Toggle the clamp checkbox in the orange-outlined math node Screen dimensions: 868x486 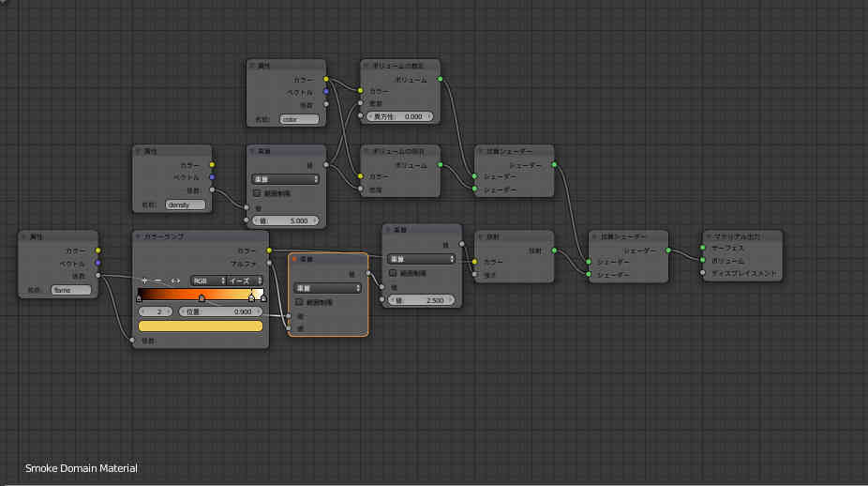(299, 302)
